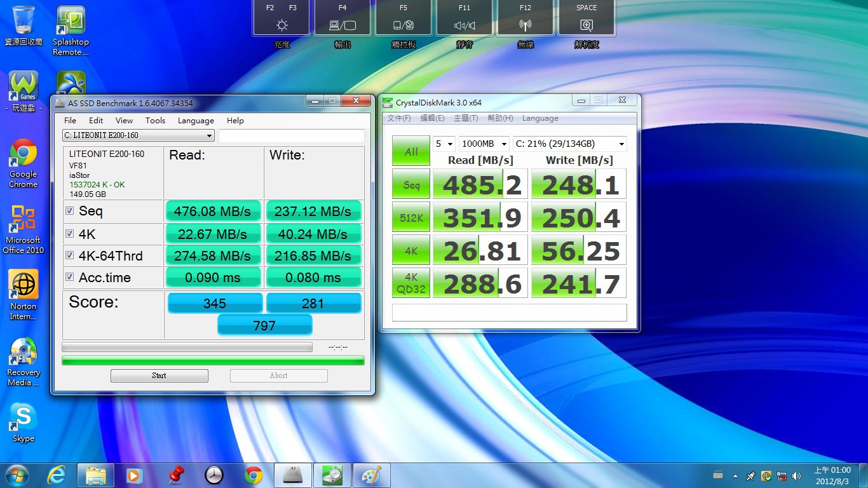Open the Recycle Bin desktop icon

coord(24,25)
